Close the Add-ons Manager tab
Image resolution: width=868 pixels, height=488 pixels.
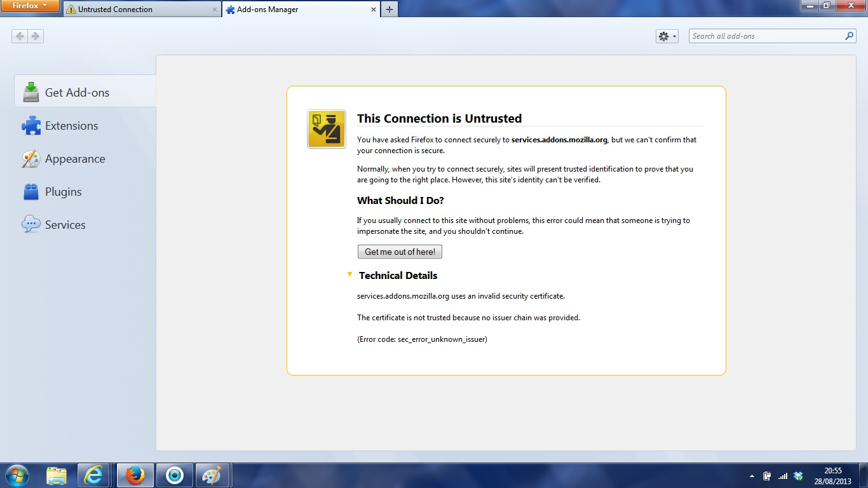tap(373, 10)
